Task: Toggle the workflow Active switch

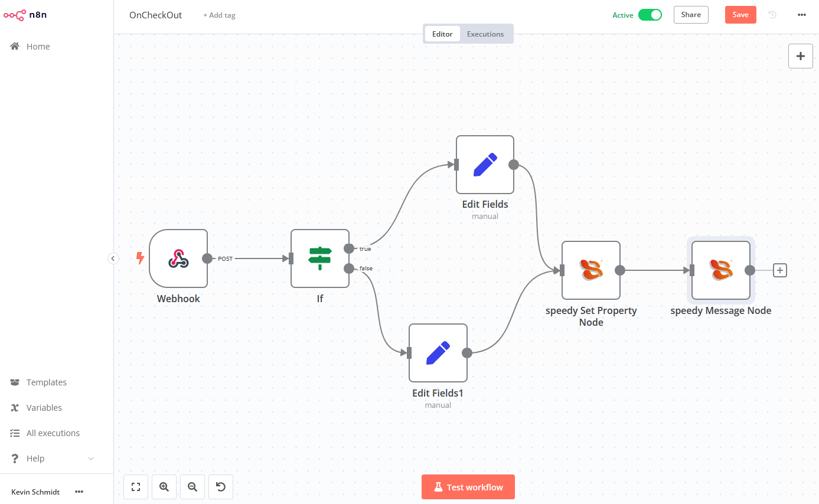Action: coord(650,15)
